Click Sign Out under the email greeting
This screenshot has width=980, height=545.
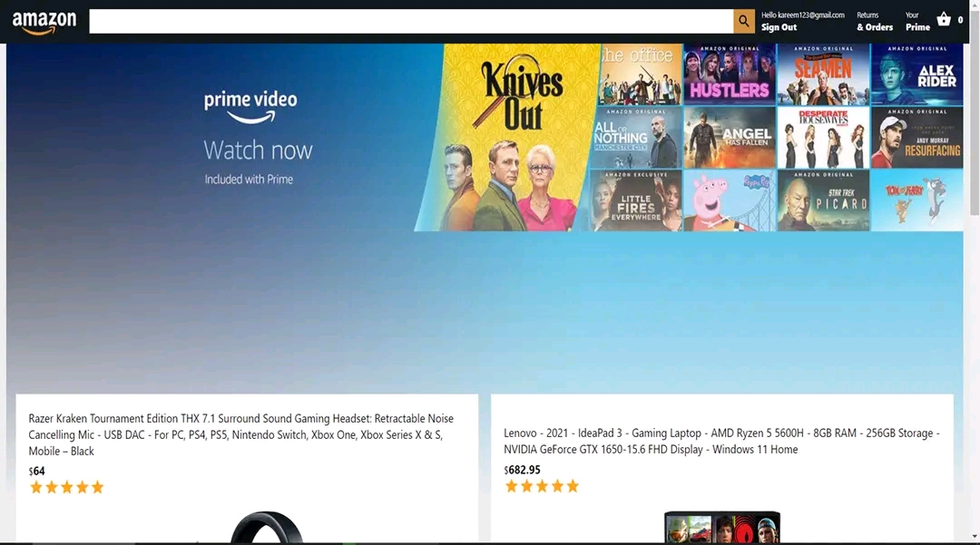coord(779,27)
